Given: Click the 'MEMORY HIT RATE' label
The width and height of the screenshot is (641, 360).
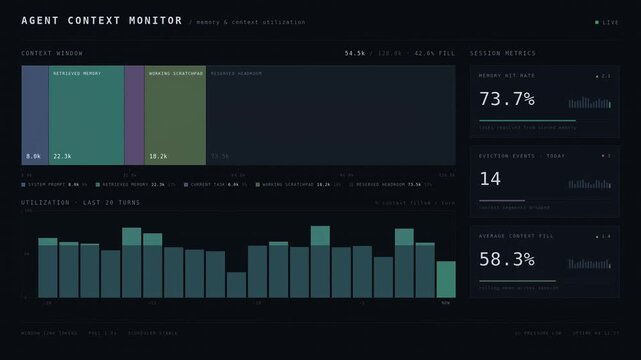Looking at the screenshot, I should point(507,76).
